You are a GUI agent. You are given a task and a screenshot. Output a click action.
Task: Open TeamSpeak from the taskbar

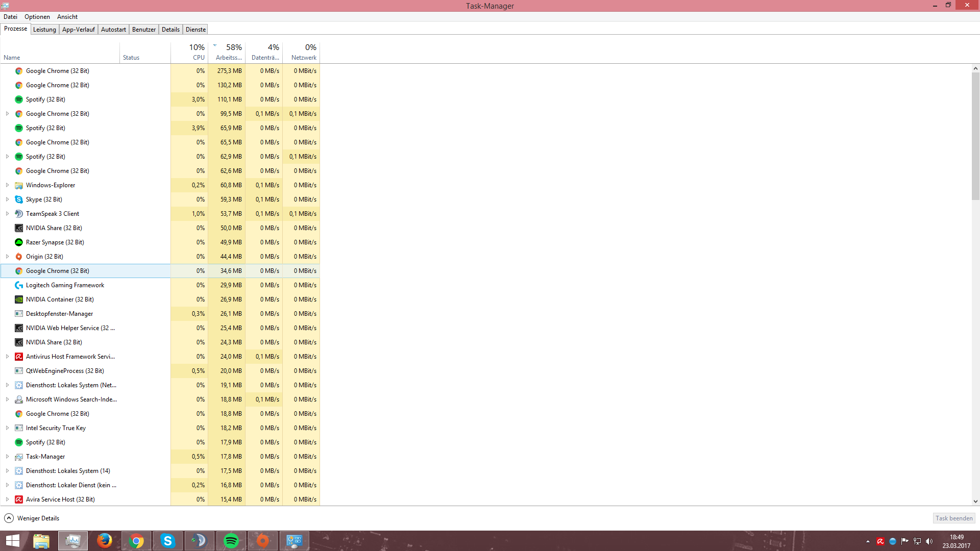[x=200, y=541]
